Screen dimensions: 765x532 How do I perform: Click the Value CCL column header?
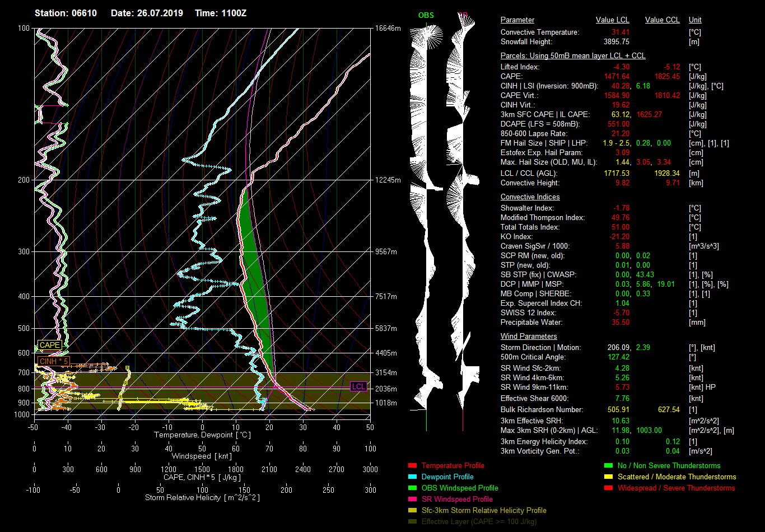[662, 20]
